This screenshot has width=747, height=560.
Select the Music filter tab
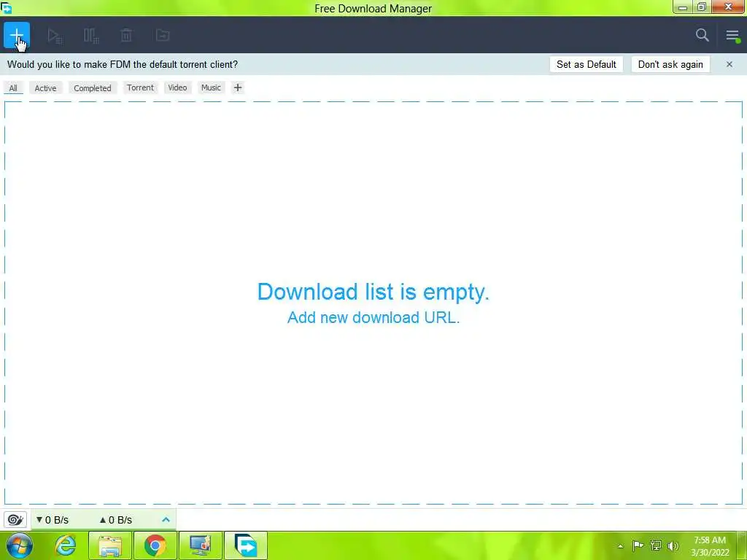[x=211, y=87]
